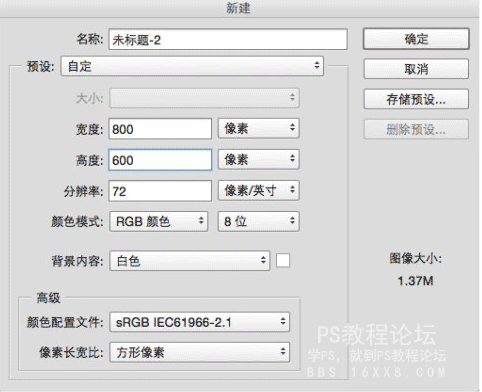Open the bit depth dropdown showing 8 位
482x392 pixels.
click(259, 221)
